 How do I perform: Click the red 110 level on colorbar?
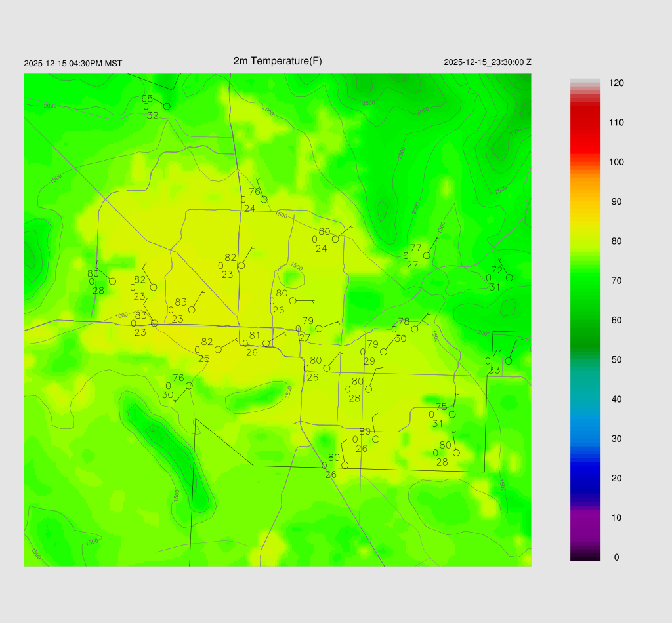(585, 123)
